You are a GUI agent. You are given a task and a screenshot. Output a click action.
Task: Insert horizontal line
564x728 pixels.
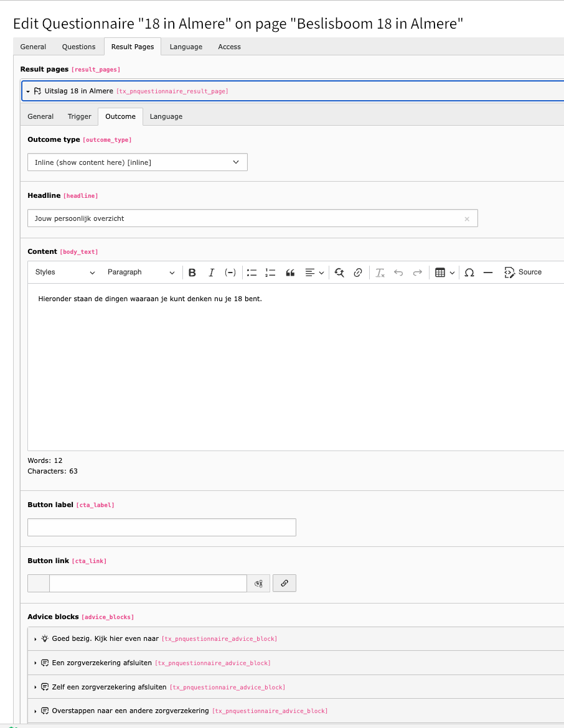pos(488,273)
